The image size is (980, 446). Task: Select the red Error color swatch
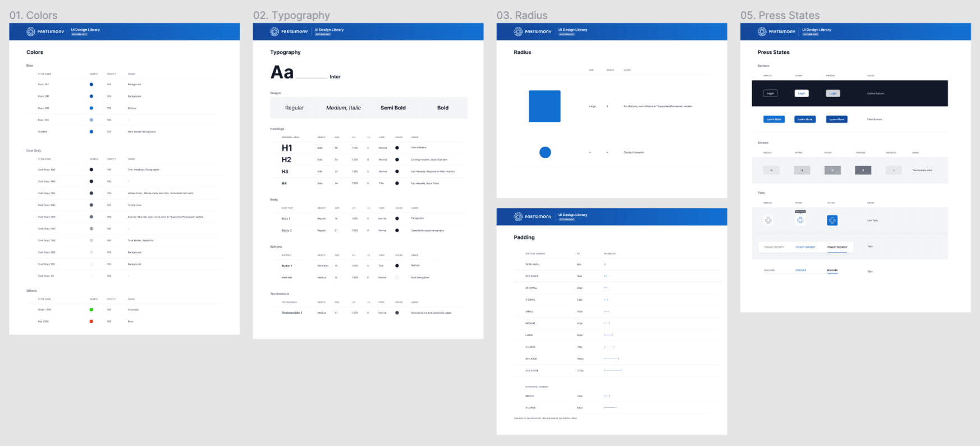(x=91, y=321)
